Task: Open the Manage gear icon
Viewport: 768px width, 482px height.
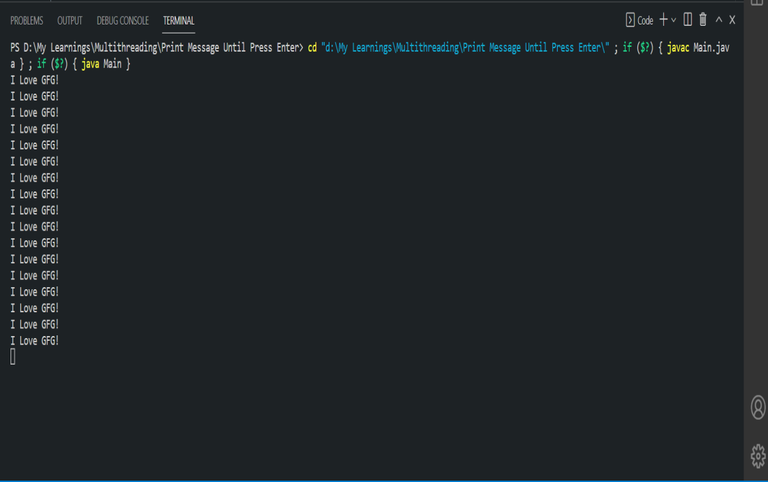Action: [x=757, y=456]
